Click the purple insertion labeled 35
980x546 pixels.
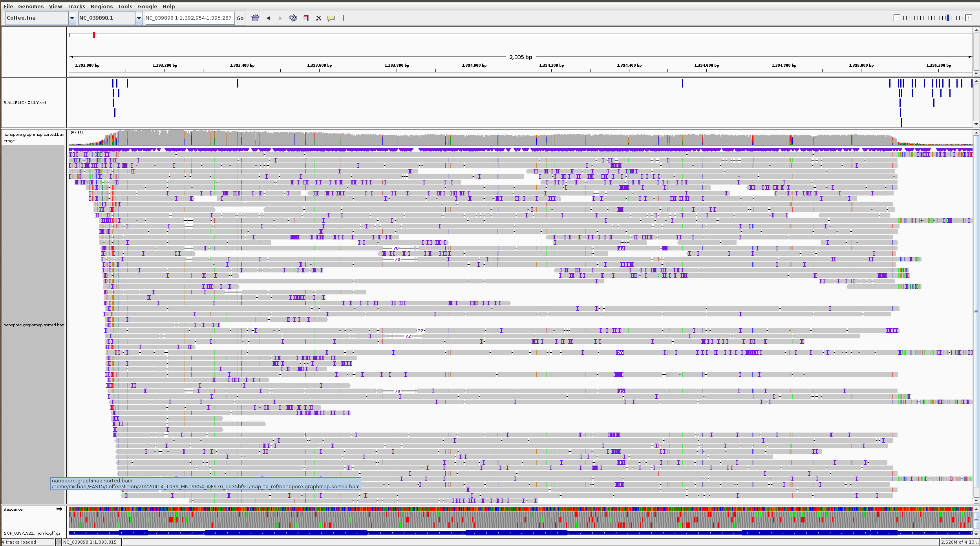click(621, 391)
